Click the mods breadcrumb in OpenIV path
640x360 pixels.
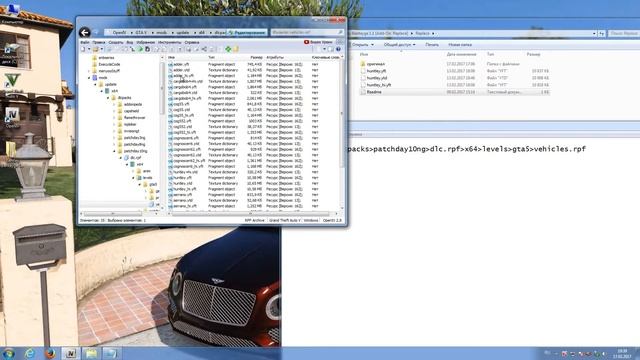pos(162,32)
